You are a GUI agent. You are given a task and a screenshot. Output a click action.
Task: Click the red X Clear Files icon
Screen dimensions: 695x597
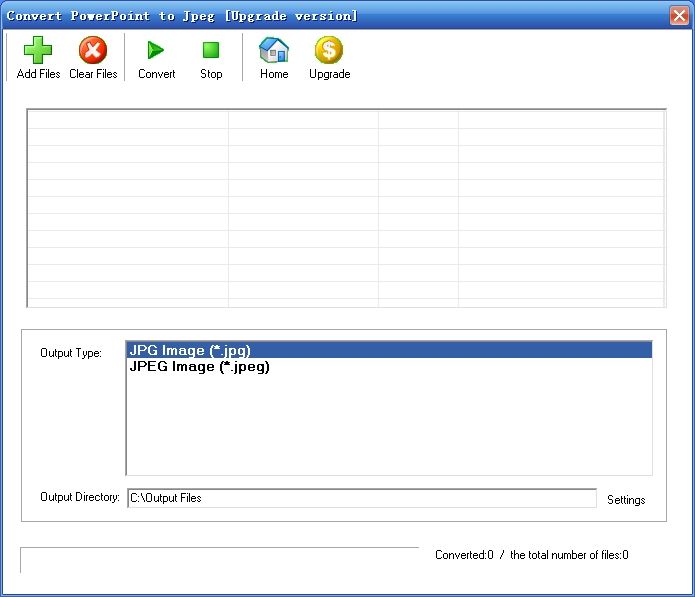tap(93, 51)
